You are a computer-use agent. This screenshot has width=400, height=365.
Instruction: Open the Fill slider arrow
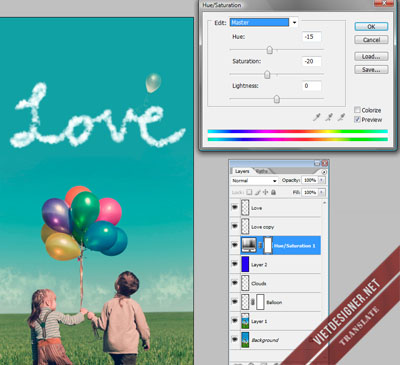click(321, 192)
